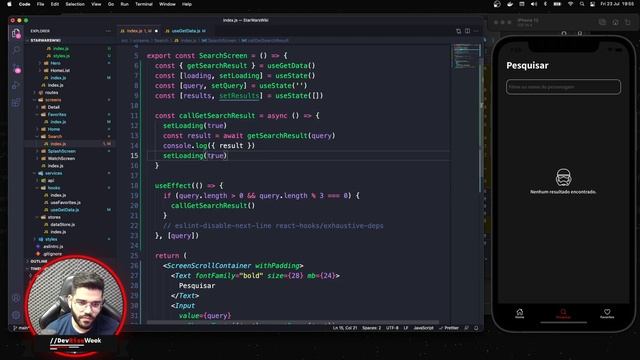
Task: Open the Selection menu
Action: pyautogui.click(x=75, y=4)
